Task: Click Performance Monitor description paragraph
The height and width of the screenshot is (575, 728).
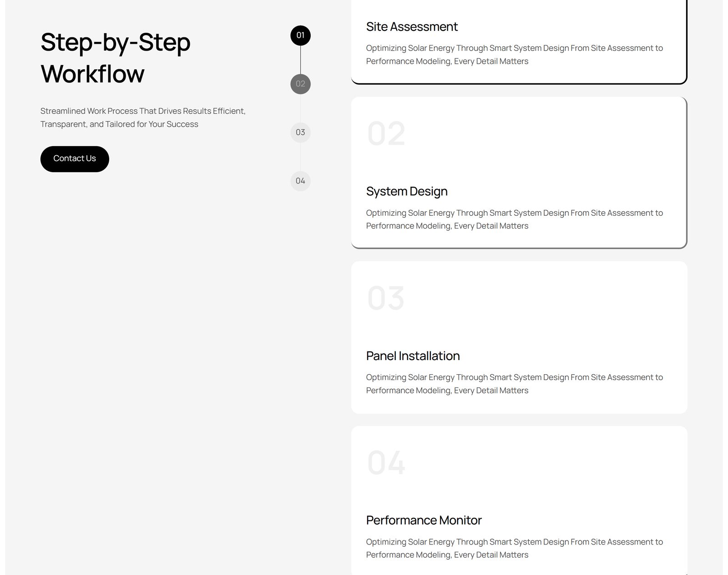Action: (514, 548)
